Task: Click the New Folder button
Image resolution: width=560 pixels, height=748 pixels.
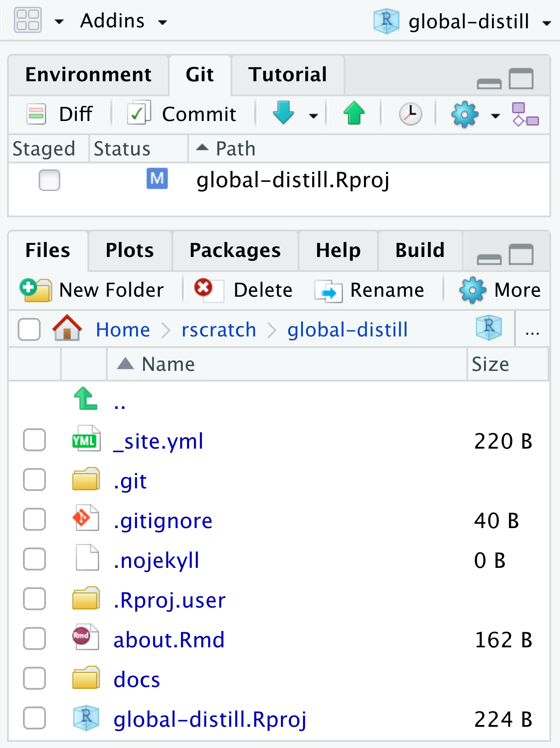Action: [x=92, y=290]
